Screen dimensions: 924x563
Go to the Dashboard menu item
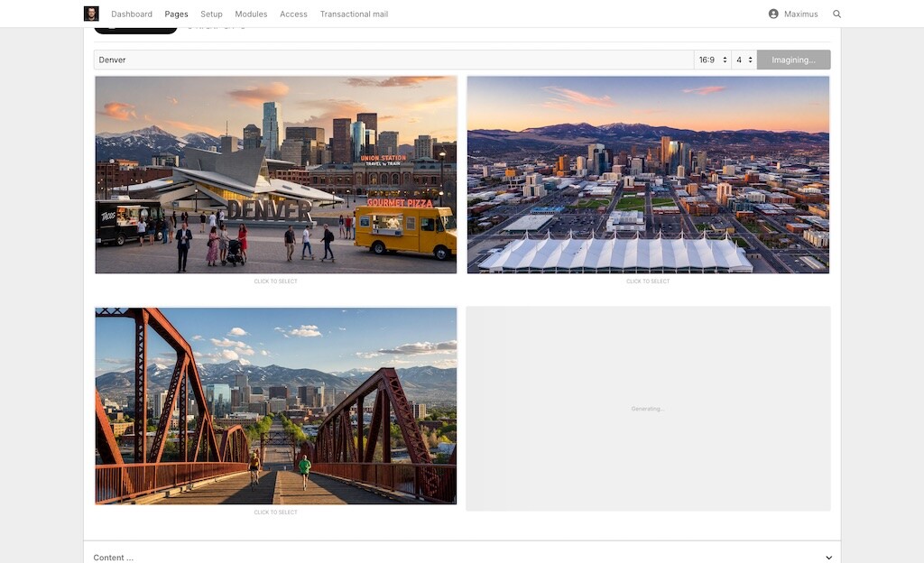coord(132,14)
